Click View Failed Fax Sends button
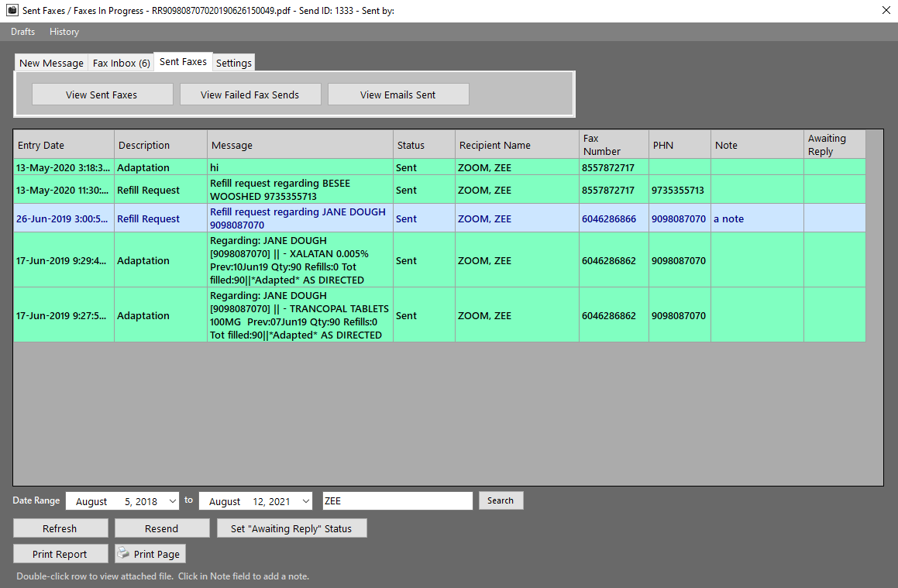Viewport: 898px width, 588px height. pos(249,95)
